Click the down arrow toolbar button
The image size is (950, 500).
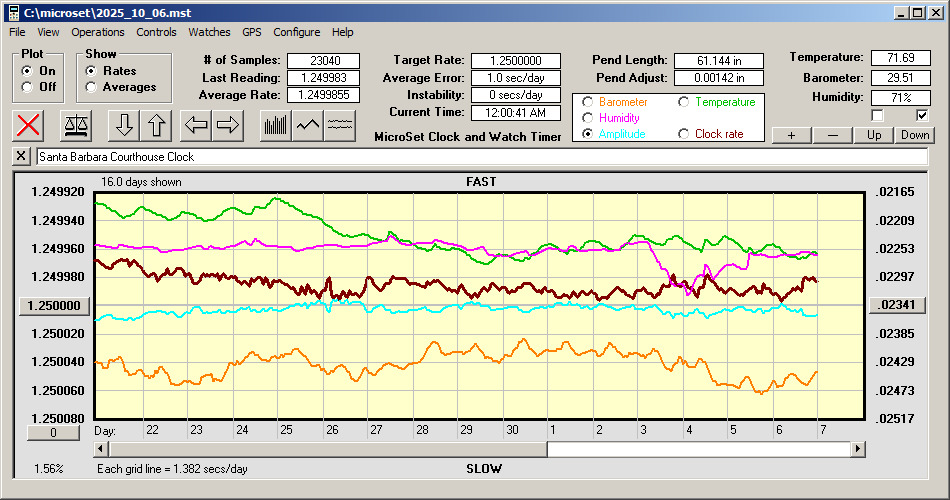point(124,125)
